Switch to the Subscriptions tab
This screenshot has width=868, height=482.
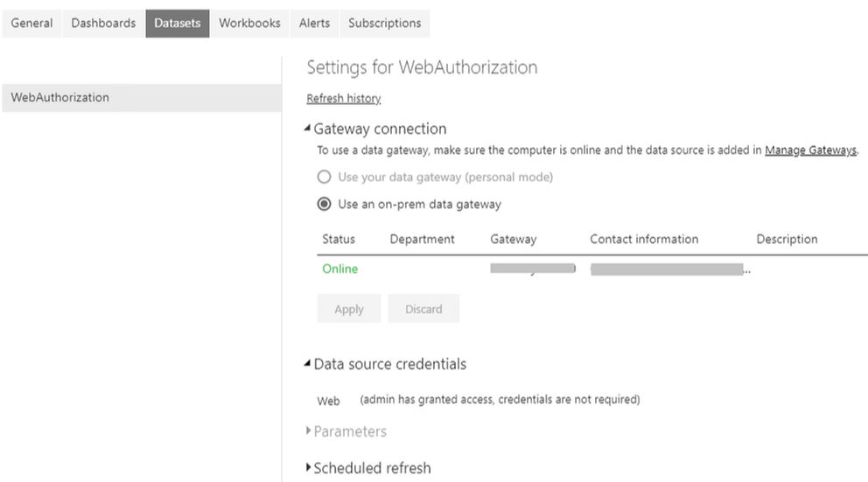pyautogui.click(x=385, y=24)
